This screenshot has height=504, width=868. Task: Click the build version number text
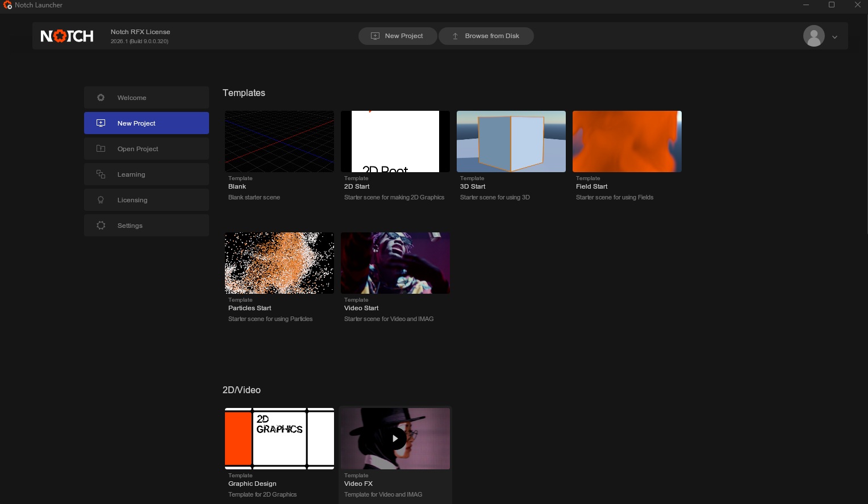tap(139, 41)
